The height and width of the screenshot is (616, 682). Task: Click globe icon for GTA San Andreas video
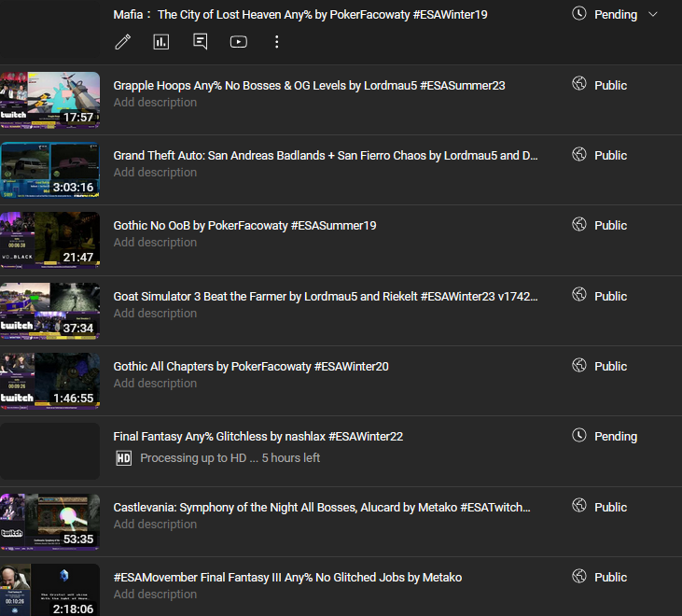(579, 154)
